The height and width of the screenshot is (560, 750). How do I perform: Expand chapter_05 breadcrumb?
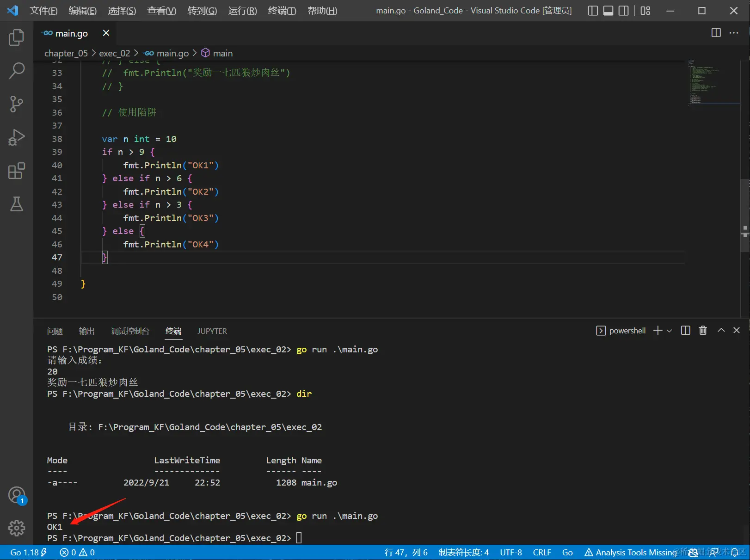tap(66, 53)
